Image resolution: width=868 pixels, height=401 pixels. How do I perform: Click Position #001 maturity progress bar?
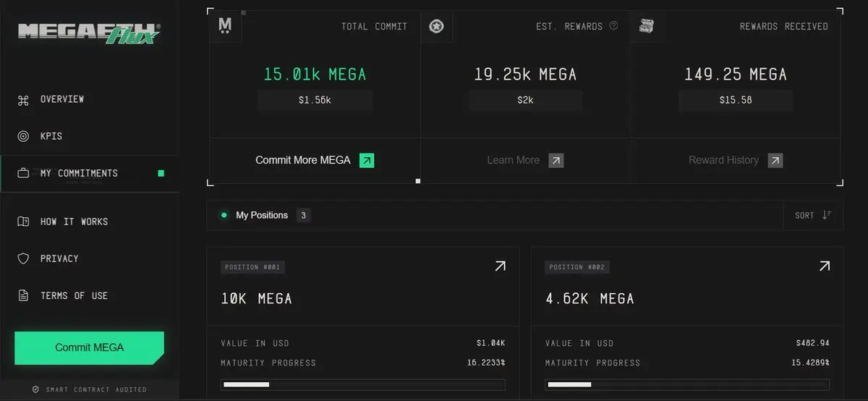pyautogui.click(x=363, y=384)
